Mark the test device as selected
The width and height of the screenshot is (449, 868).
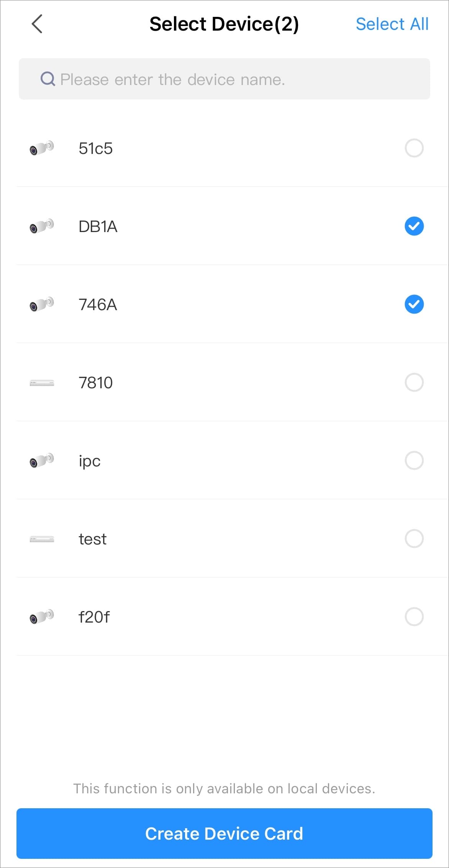click(414, 539)
